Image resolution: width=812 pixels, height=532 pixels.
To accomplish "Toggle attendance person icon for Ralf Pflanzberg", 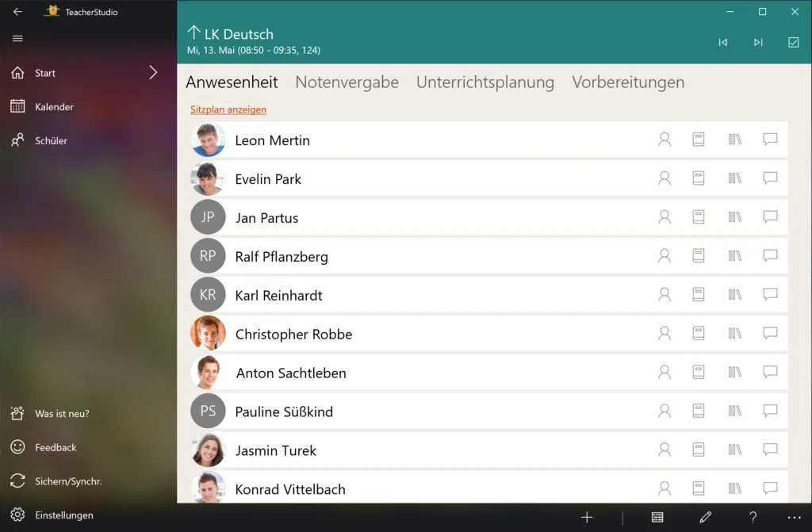I will coord(665,255).
